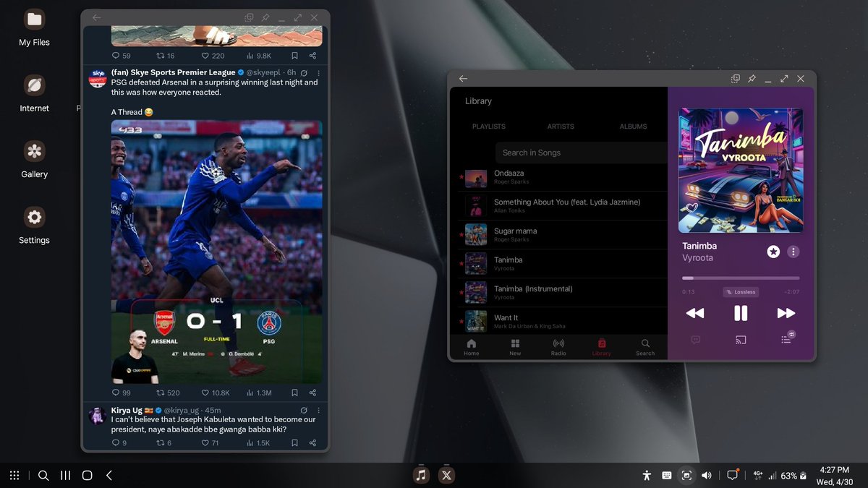
Task: Open more options for the playing song
Action: pyautogui.click(x=793, y=252)
